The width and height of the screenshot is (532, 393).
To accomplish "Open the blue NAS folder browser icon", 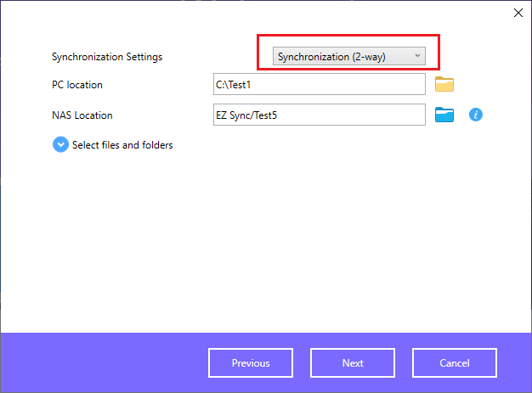I will [x=444, y=115].
